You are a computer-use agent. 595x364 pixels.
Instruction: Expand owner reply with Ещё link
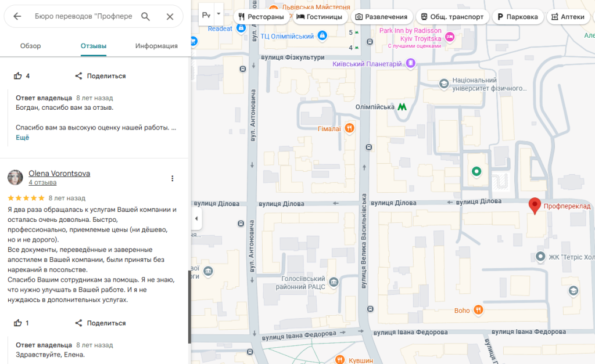pyautogui.click(x=23, y=137)
